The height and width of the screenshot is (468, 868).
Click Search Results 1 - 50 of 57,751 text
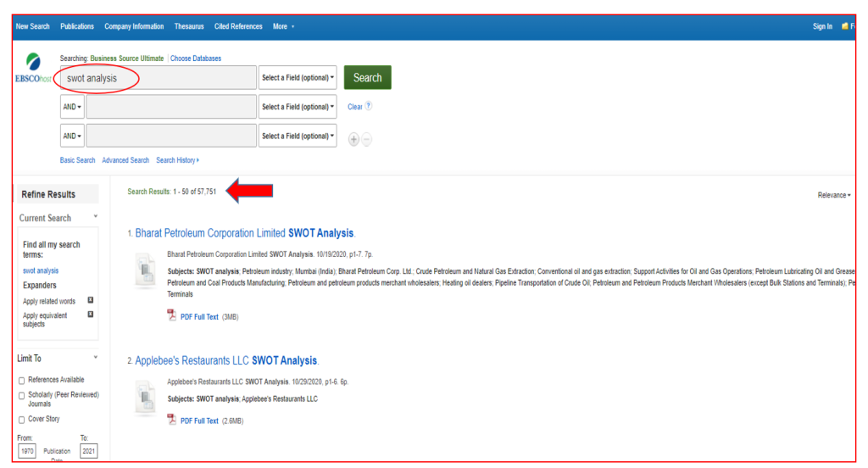coord(171,192)
